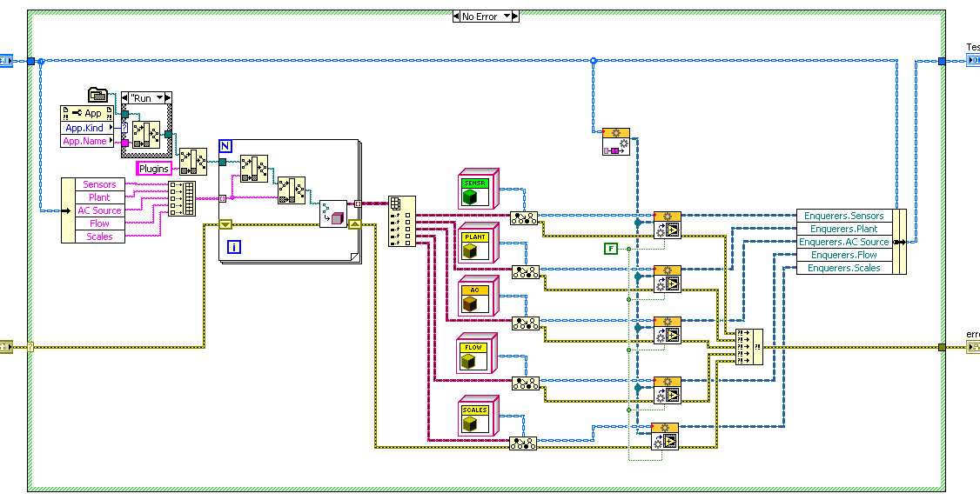Select the Index Array node after the loop
Viewport: 980px width, 500px height.
click(401, 221)
